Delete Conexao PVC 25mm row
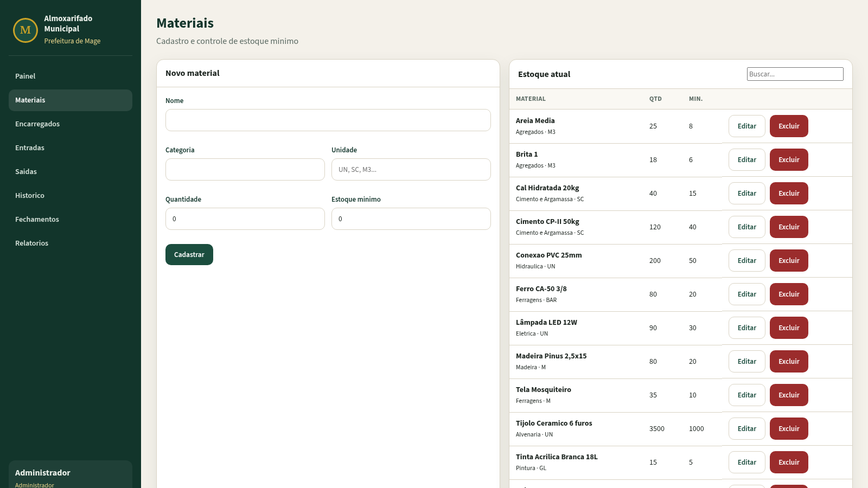The width and height of the screenshot is (868, 488). [789, 261]
